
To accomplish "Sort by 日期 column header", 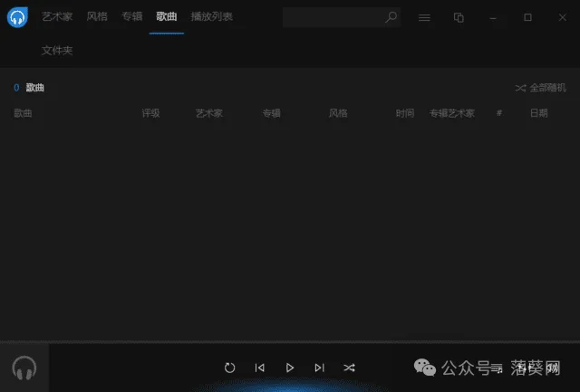I will tap(539, 113).
